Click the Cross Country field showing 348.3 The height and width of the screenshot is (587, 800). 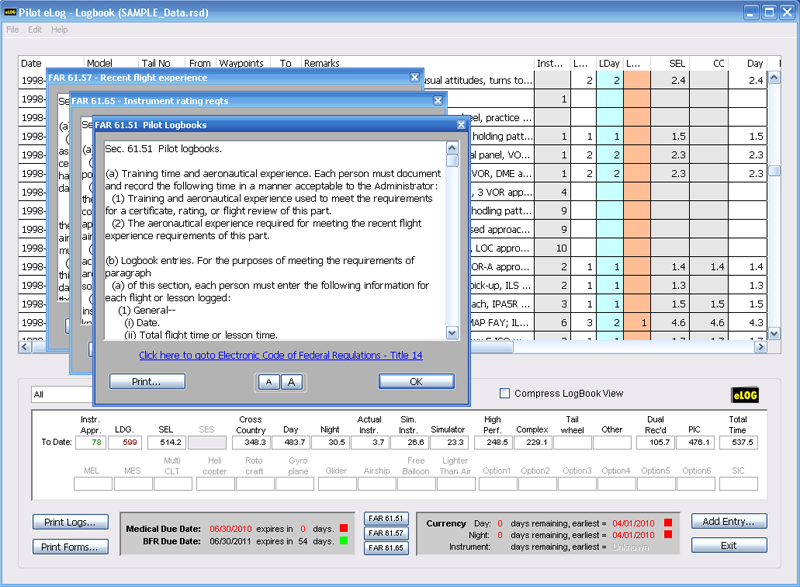pyautogui.click(x=251, y=442)
